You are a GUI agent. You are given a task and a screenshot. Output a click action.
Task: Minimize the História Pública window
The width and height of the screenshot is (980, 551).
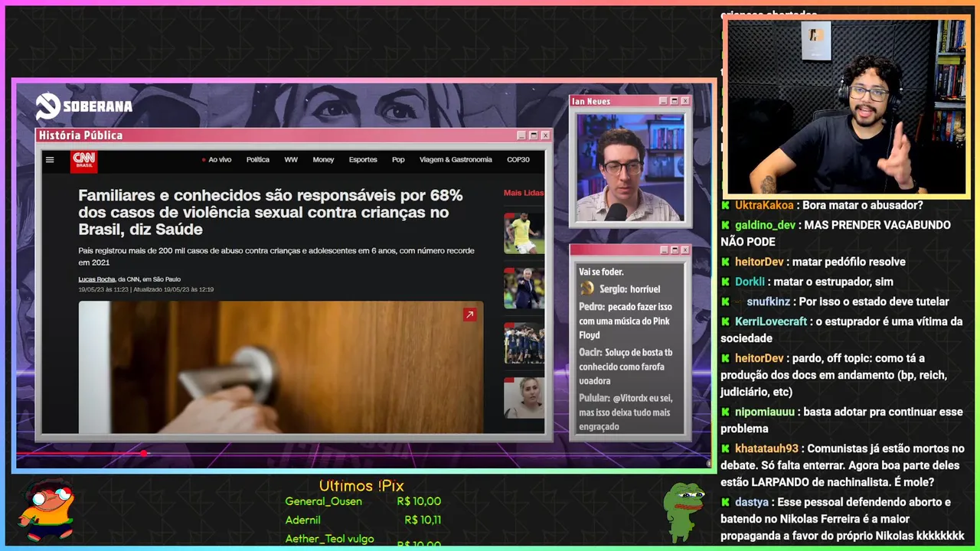(521, 135)
